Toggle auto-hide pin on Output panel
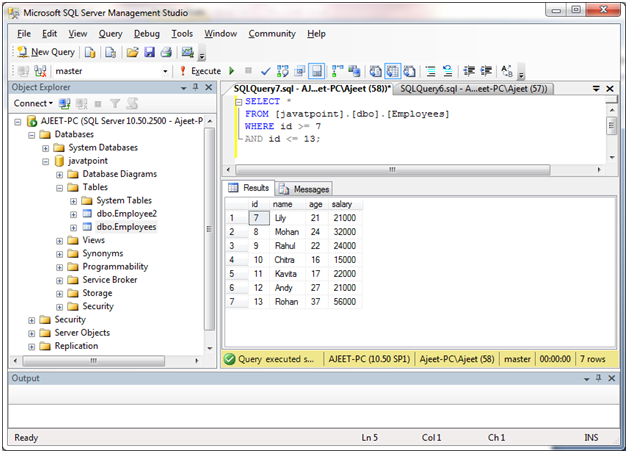628x453 pixels. (599, 379)
